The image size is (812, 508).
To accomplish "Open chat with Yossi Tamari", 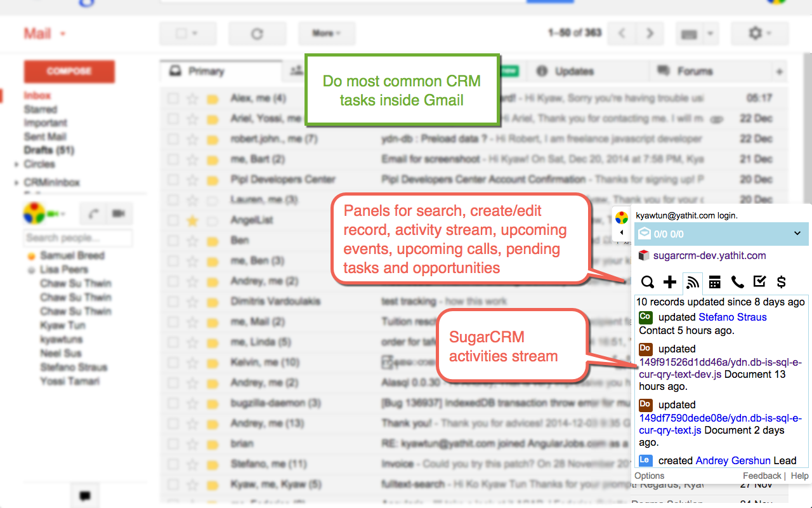I will 70,382.
